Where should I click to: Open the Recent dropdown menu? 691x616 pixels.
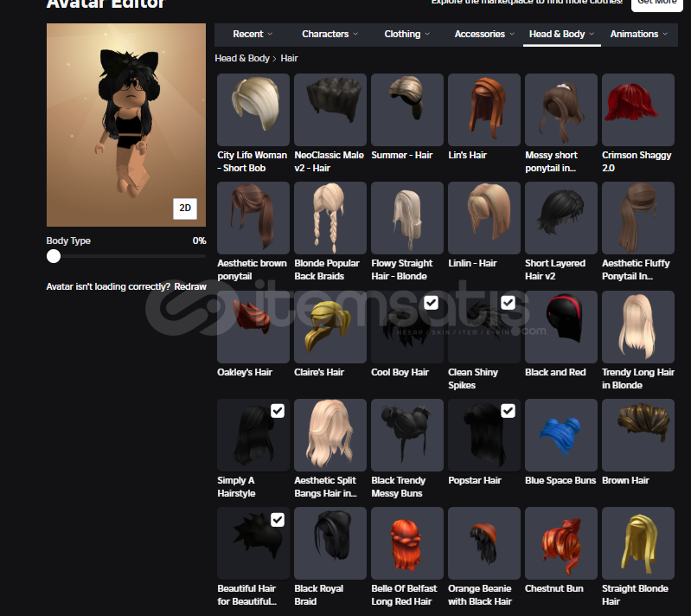253,34
